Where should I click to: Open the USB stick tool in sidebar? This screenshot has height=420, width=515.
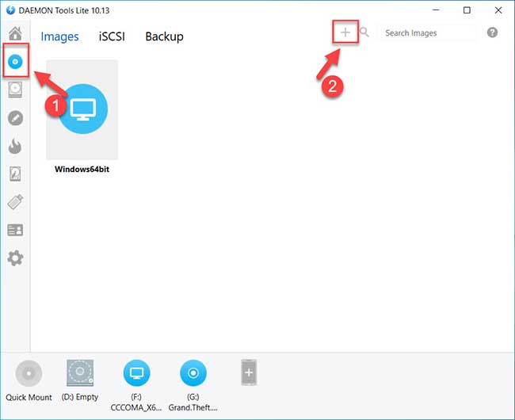15,201
